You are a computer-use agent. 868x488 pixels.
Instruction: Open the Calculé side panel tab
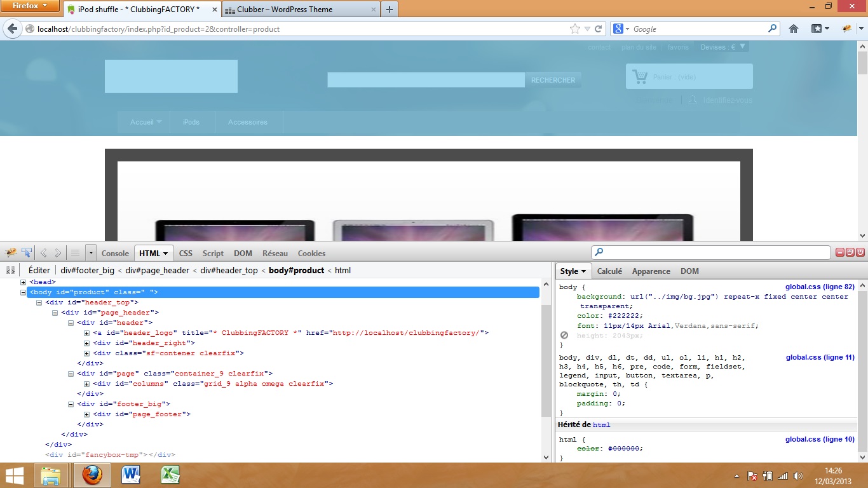point(609,271)
